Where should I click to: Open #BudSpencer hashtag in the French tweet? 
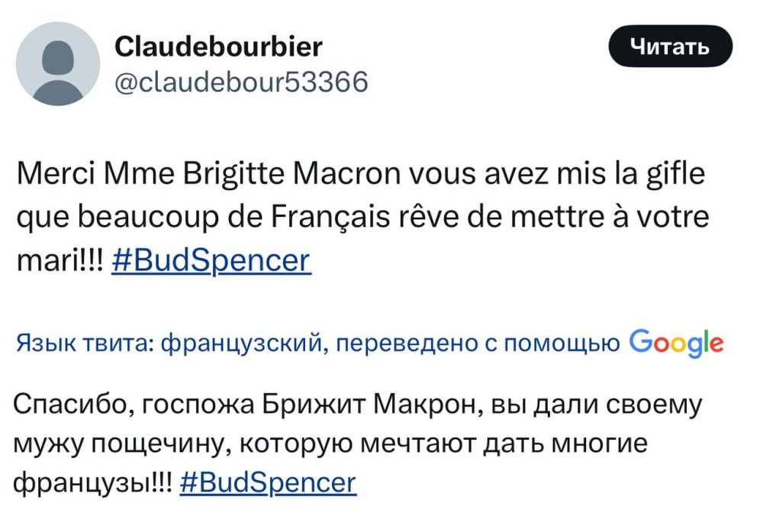click(211, 260)
